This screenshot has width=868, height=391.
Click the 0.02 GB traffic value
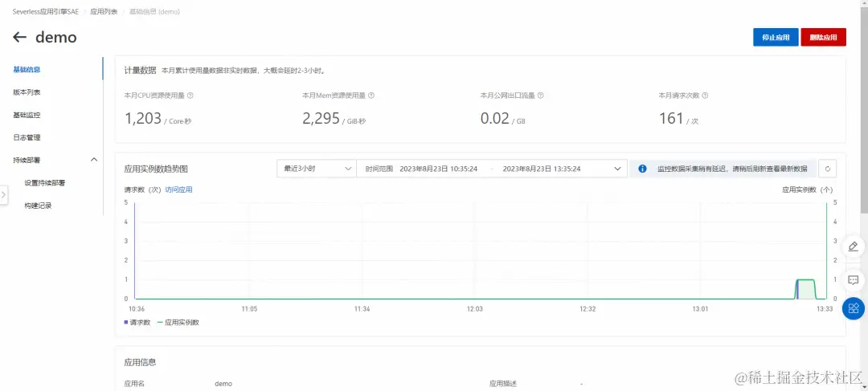495,118
